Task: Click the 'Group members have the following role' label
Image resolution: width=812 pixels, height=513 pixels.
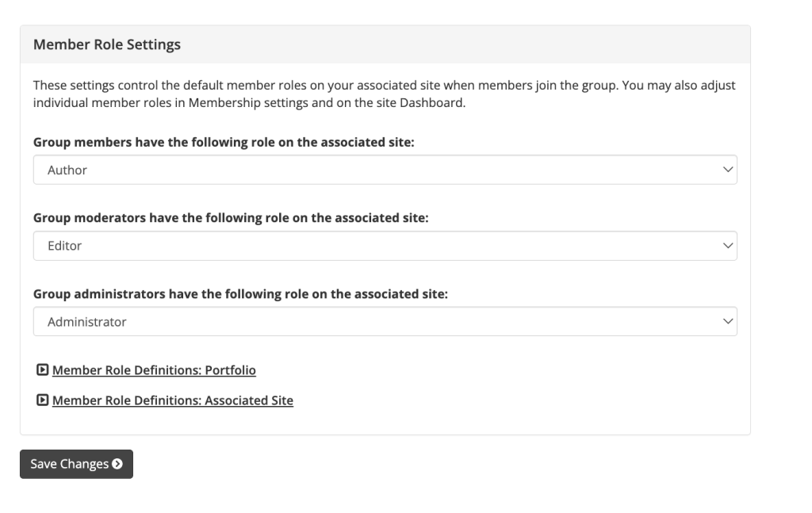Action: 224,143
